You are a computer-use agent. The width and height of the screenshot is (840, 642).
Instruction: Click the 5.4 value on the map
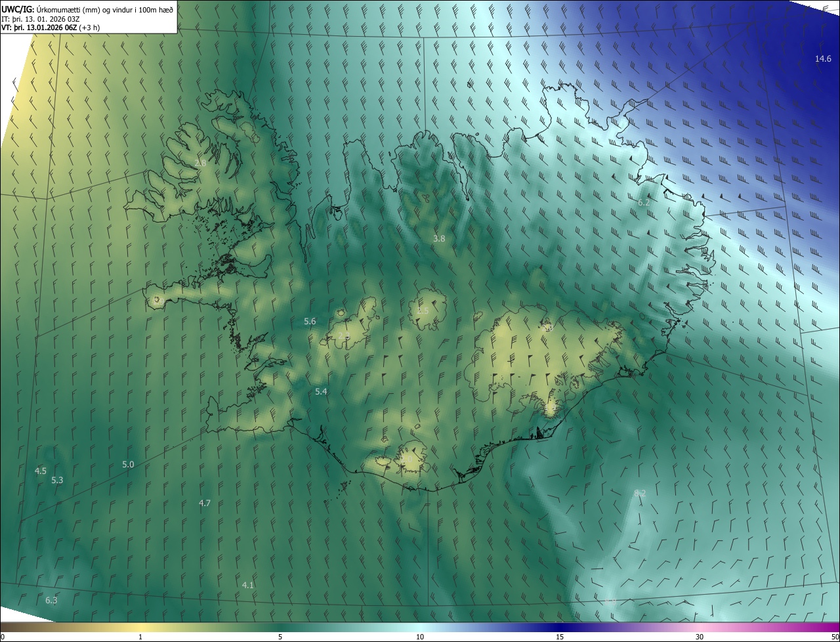click(x=321, y=391)
